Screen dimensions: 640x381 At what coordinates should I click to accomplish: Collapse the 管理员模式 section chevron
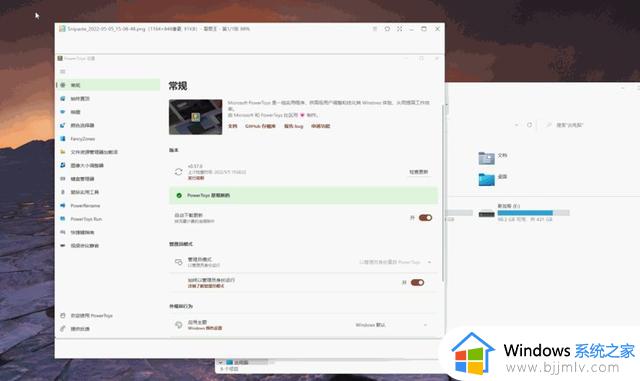(429, 262)
